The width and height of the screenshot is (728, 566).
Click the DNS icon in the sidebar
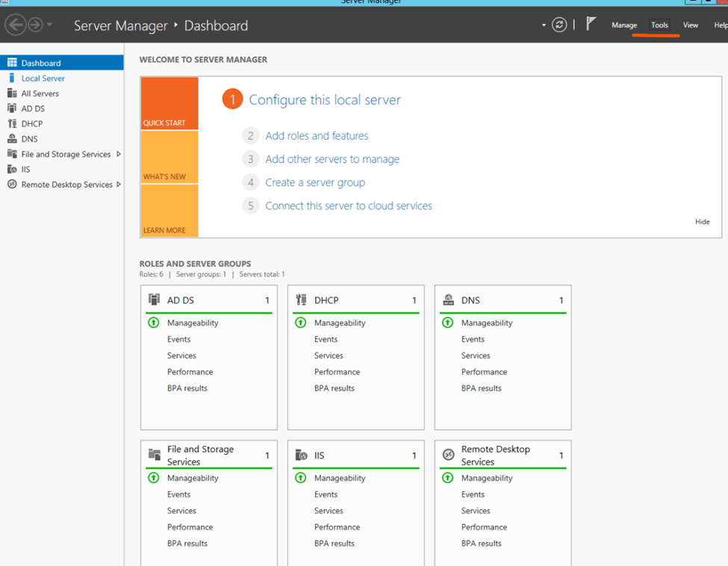point(12,139)
